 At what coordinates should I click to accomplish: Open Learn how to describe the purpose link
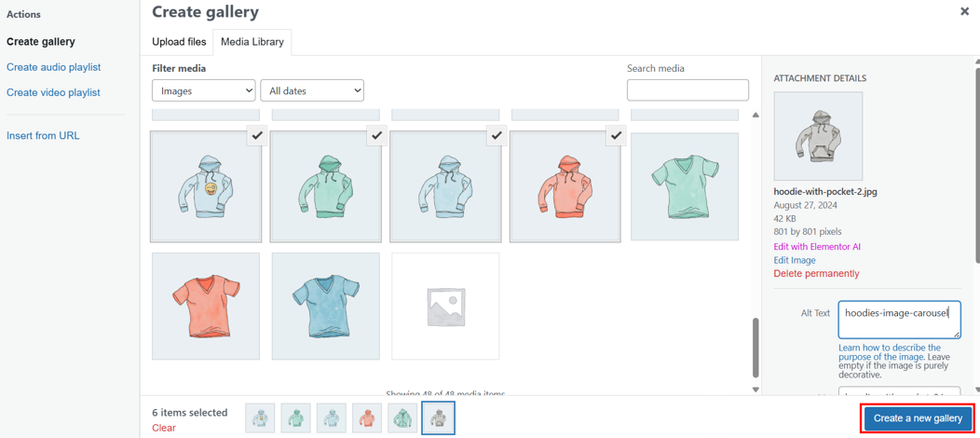888,351
